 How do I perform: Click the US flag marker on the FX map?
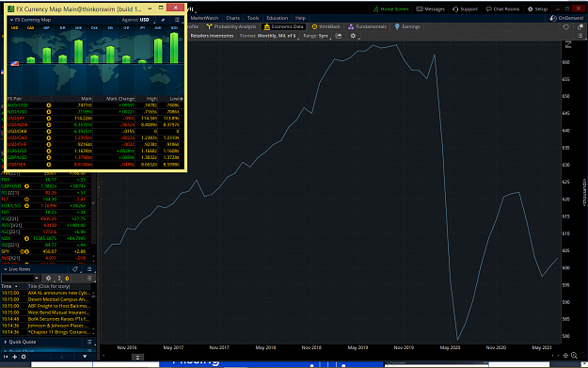[15, 63]
